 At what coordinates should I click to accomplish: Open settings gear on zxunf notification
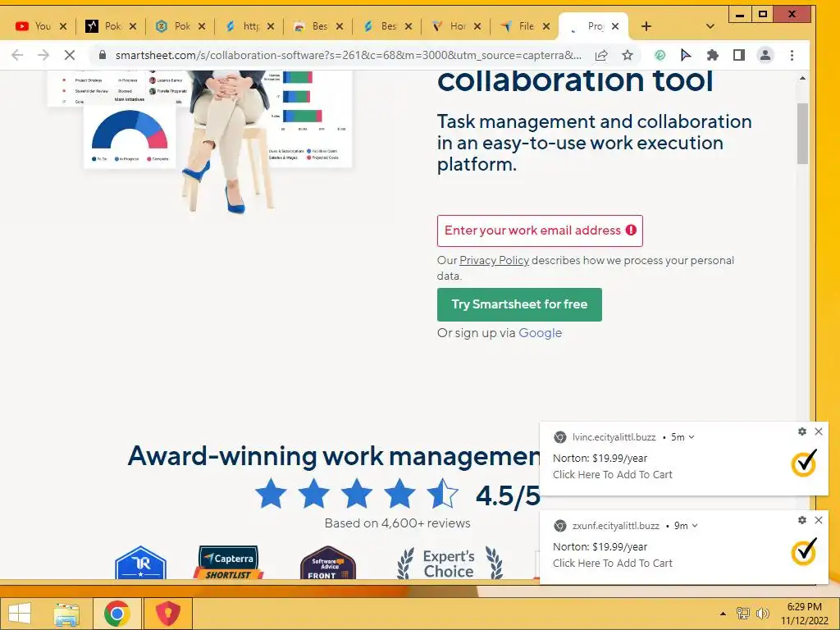(802, 520)
